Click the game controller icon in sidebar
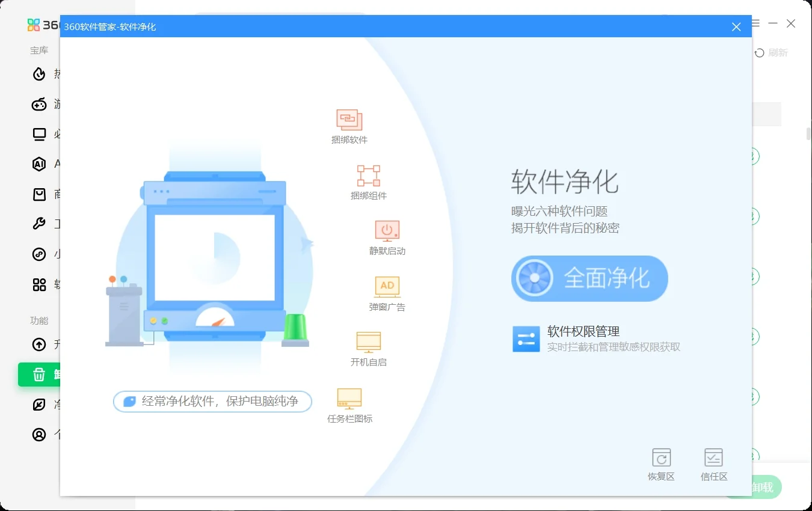This screenshot has width=812, height=511. 40,103
